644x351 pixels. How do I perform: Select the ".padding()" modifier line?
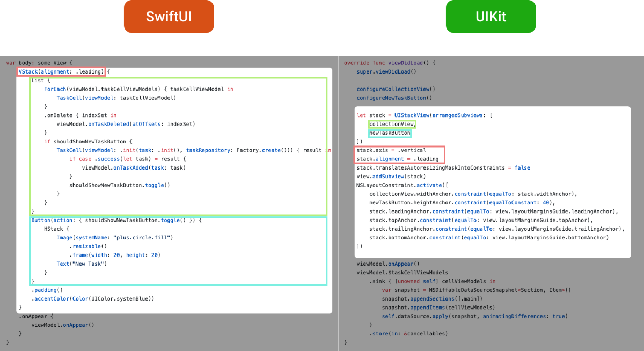[x=48, y=290]
